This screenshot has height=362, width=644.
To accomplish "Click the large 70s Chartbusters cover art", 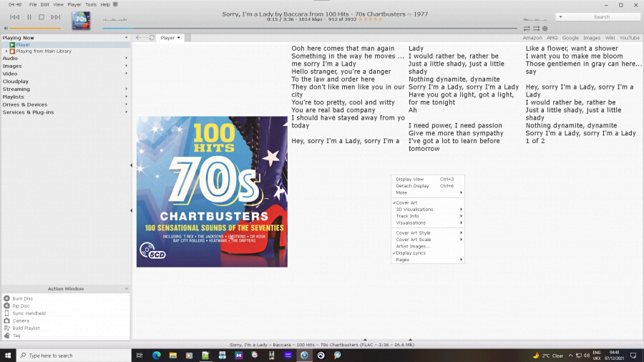I will [212, 192].
